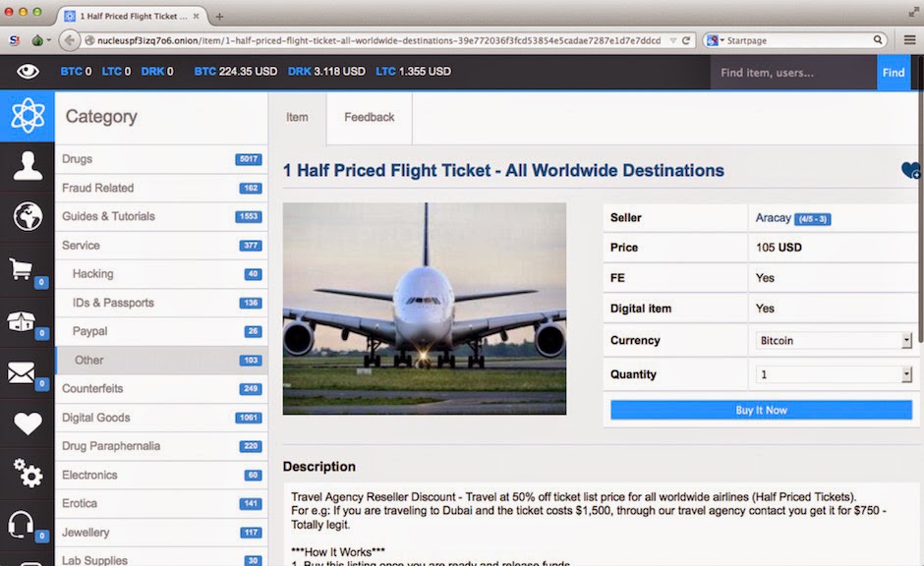
Task: Switch to the Item tab
Action: [x=297, y=117]
